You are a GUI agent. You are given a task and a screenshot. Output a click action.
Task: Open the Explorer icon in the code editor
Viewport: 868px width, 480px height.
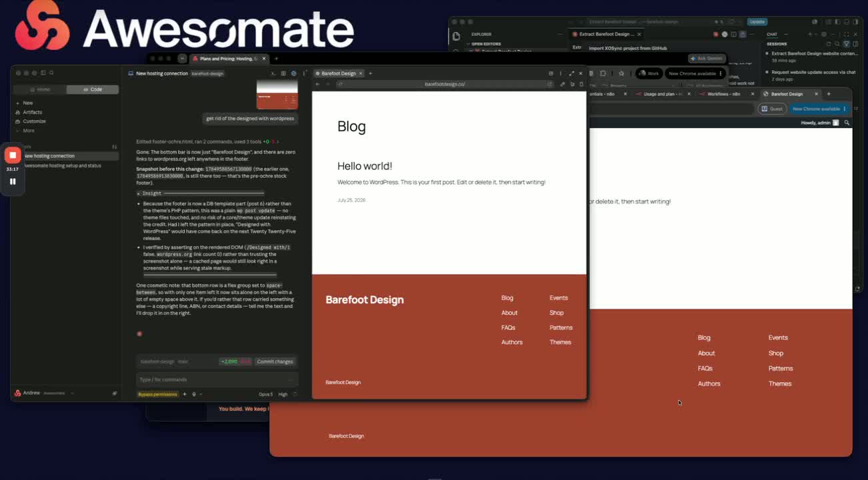pos(456,37)
